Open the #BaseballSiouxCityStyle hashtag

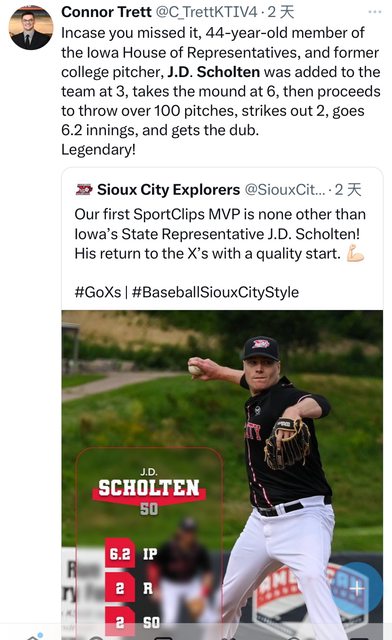pyautogui.click(x=215, y=292)
